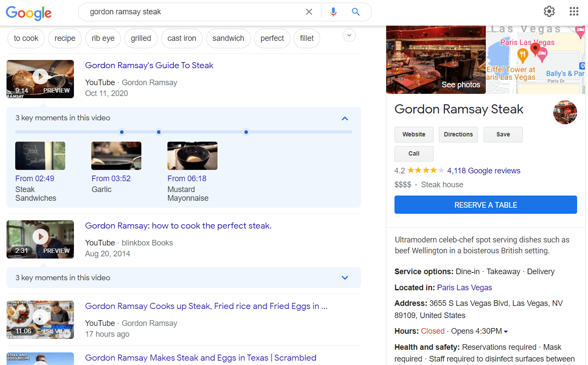Viewport: 588px width, 365px height.
Task: Click the Call button
Action: 414,154
